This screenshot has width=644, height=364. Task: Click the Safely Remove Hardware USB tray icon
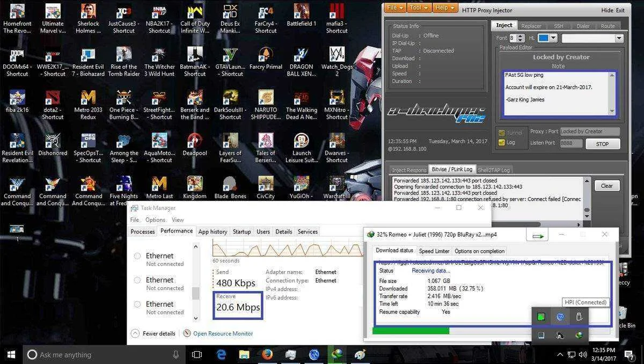579,317
